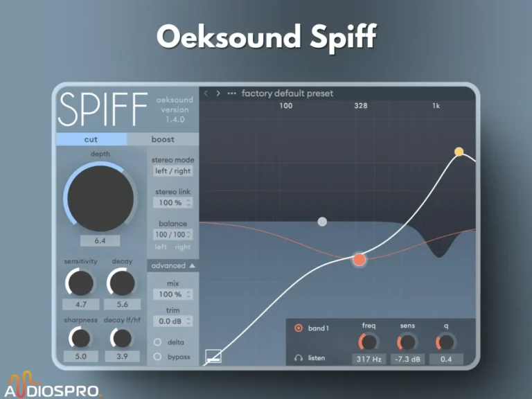Open the stereo mode left / right dropdown

[x=172, y=171]
